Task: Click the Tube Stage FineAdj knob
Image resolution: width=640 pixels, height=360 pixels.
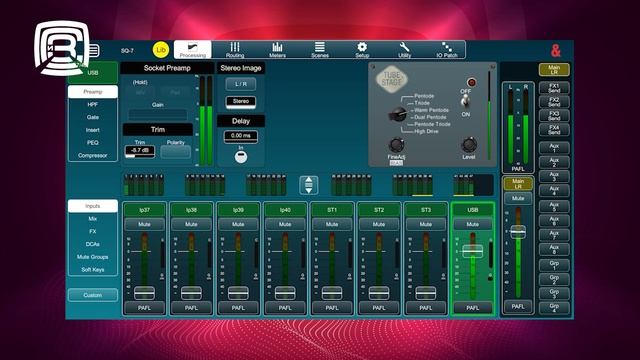Action: click(x=396, y=145)
